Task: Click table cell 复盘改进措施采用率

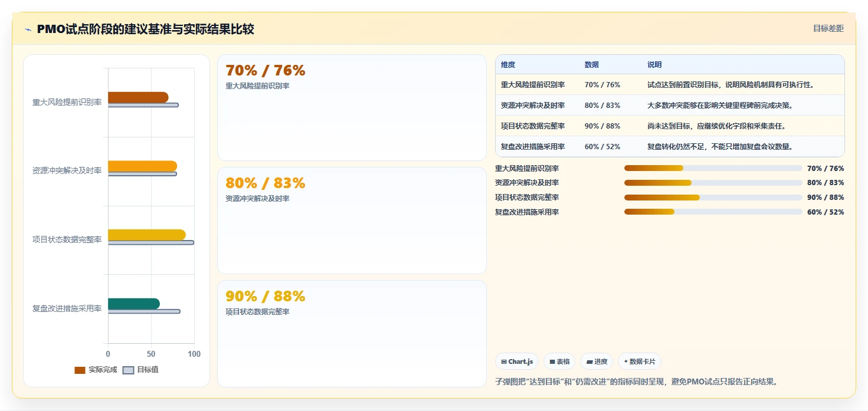Action: click(533, 147)
